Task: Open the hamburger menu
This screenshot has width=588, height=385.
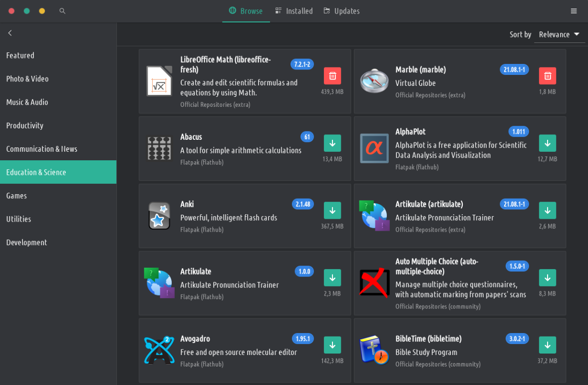Action: click(574, 11)
